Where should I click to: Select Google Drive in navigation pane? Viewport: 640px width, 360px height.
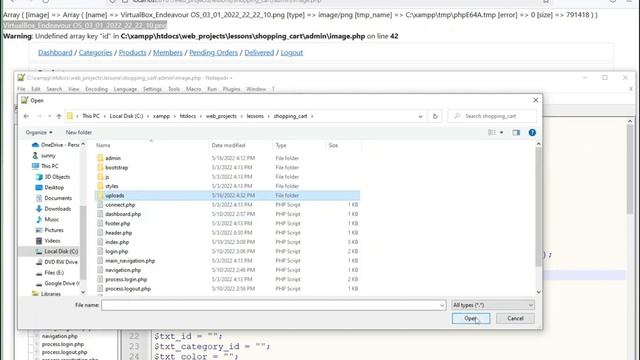[x=62, y=283]
